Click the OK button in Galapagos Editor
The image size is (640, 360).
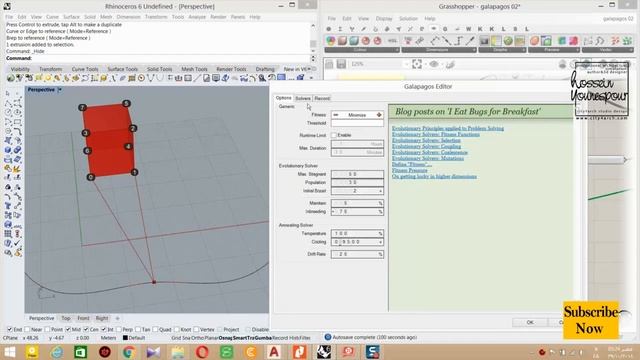point(530,322)
